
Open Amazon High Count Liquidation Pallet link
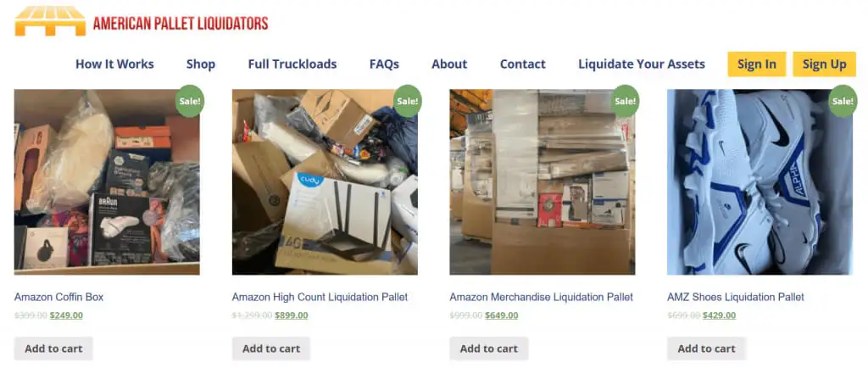[320, 297]
